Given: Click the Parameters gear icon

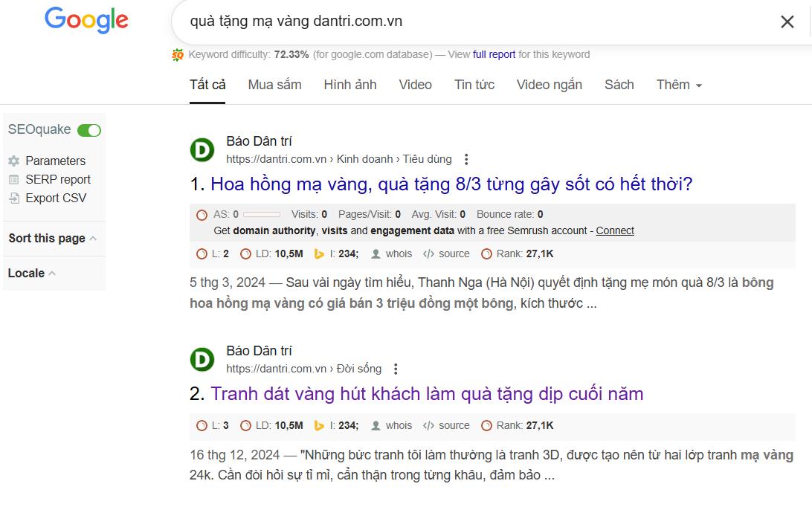Looking at the screenshot, I should point(14,161).
